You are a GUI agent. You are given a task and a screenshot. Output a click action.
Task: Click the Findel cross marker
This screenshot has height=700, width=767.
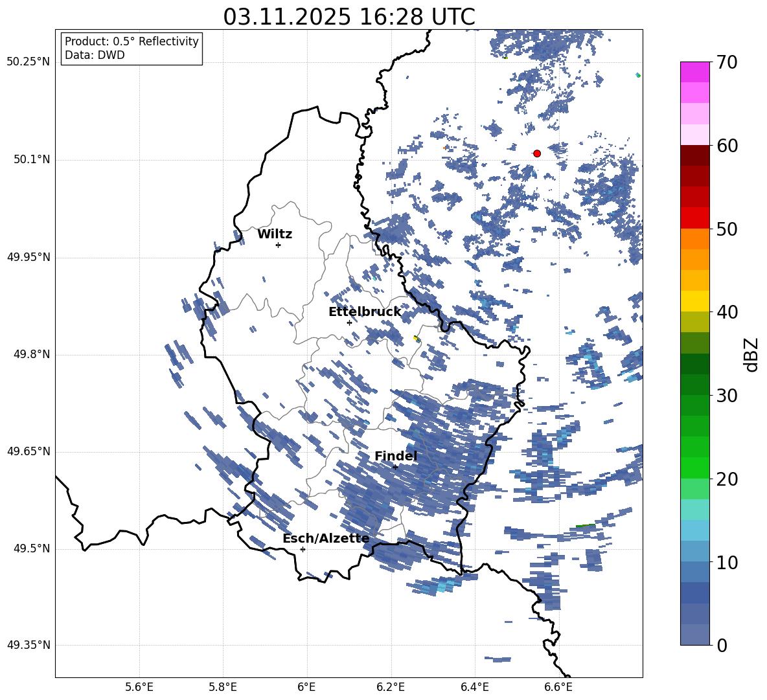395,467
